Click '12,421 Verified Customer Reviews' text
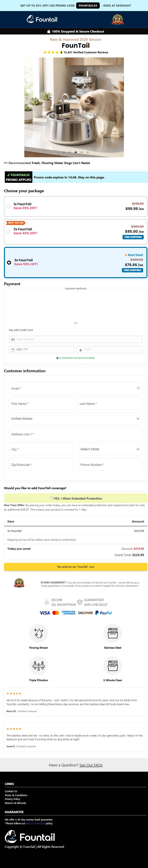Screen dimensions: 148x868 point(86,52)
